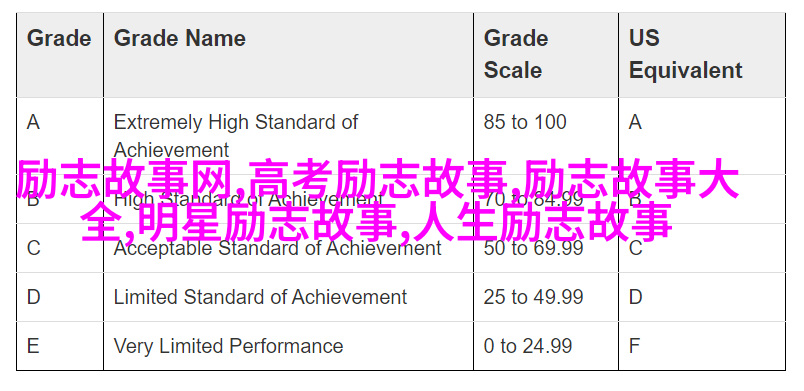The width and height of the screenshot is (804, 391).
Task: Select the 85 to 100 scale cell
Action: 546,136
